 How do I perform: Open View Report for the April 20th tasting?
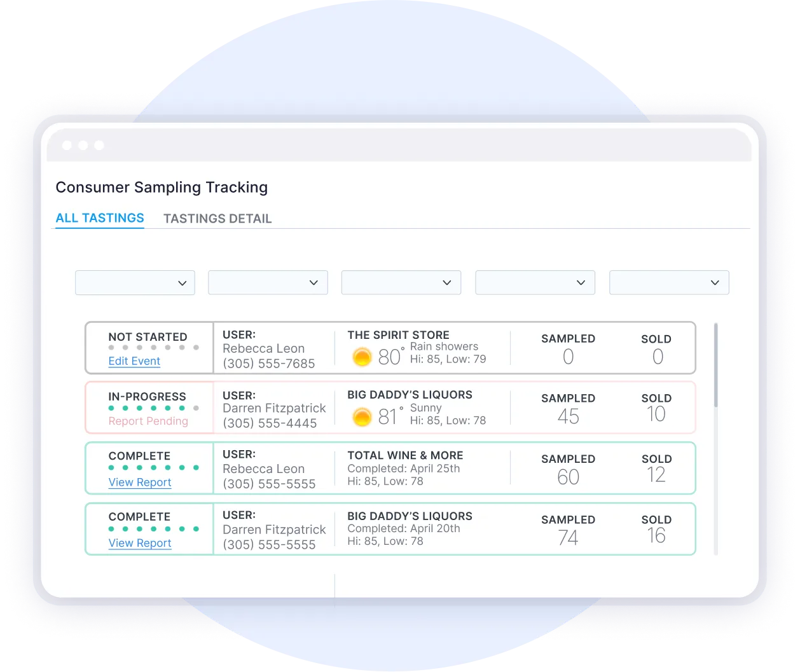(x=140, y=544)
